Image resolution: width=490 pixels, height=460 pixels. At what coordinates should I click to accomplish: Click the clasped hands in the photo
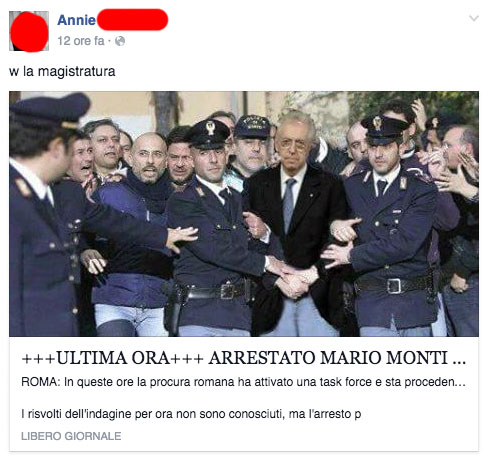point(295,282)
